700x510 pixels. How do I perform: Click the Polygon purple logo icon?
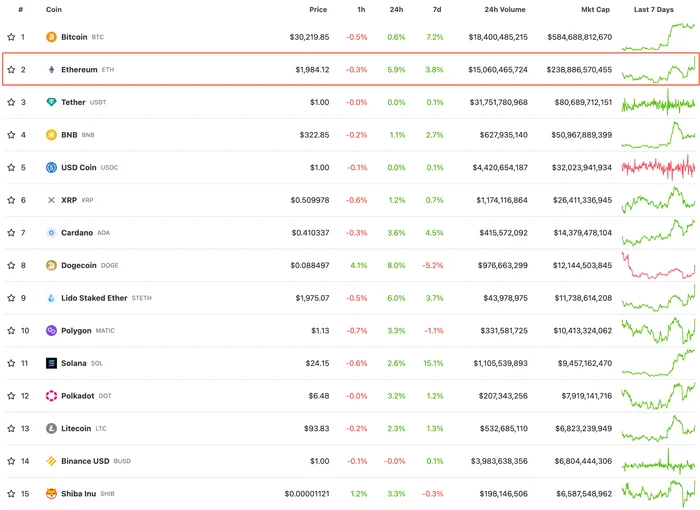click(51, 330)
